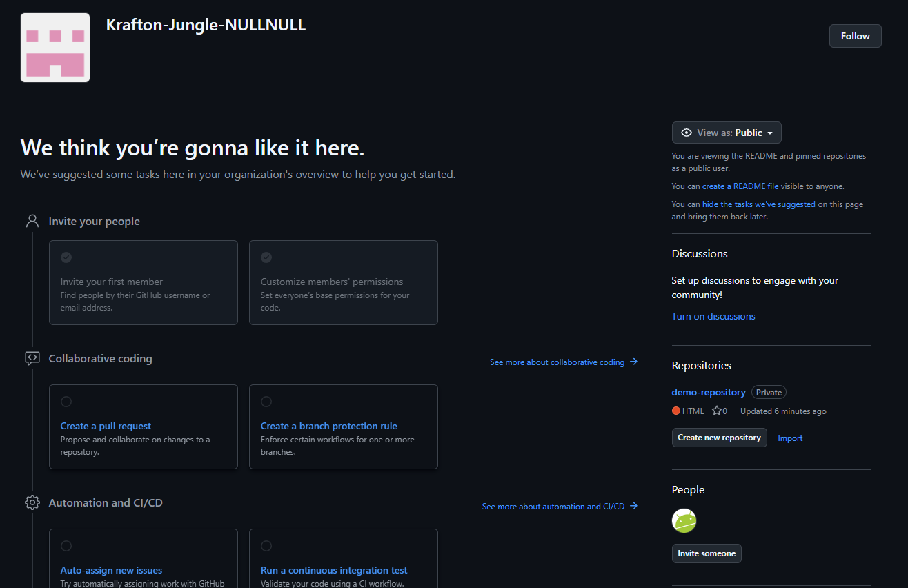Click the eye icon in View as

coord(687,133)
